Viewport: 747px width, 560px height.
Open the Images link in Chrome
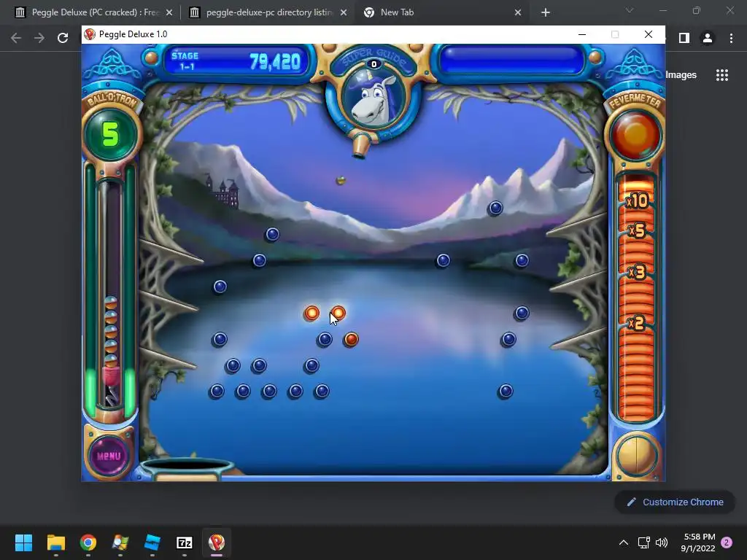click(x=681, y=75)
